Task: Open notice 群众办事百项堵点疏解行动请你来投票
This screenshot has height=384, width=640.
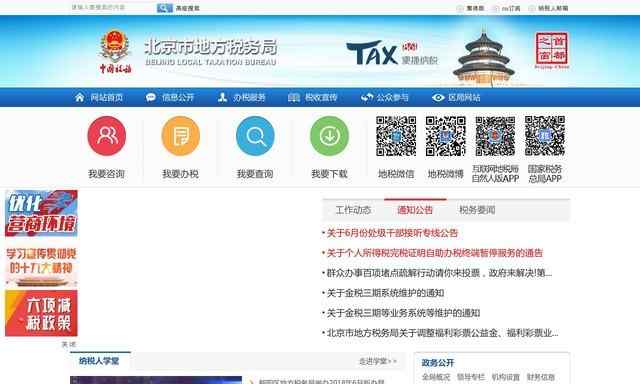Action: 439,273
